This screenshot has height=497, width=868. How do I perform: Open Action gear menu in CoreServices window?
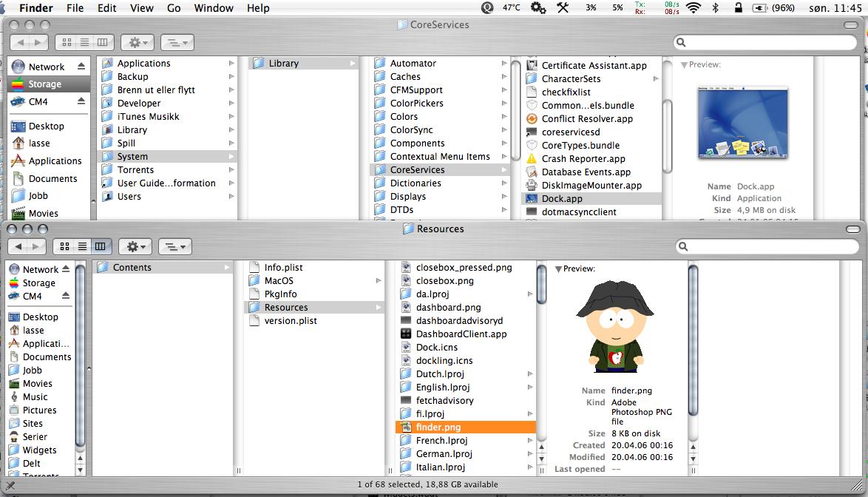tap(138, 42)
